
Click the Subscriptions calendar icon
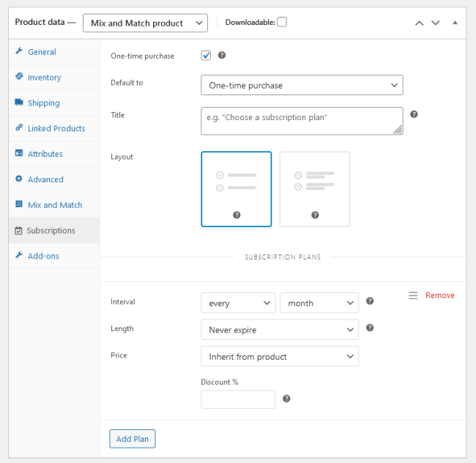click(x=18, y=231)
